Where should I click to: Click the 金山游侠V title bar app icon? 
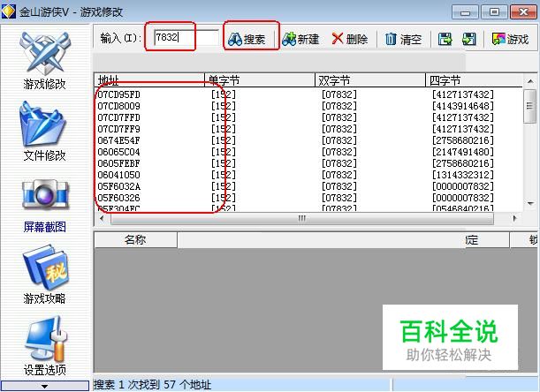point(8,11)
